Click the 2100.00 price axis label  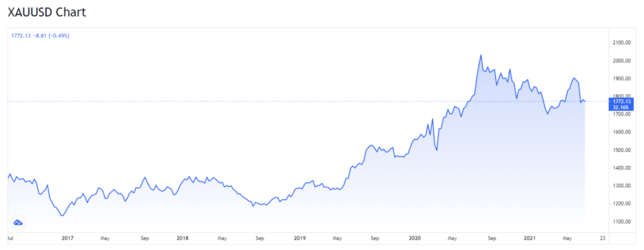click(x=622, y=43)
